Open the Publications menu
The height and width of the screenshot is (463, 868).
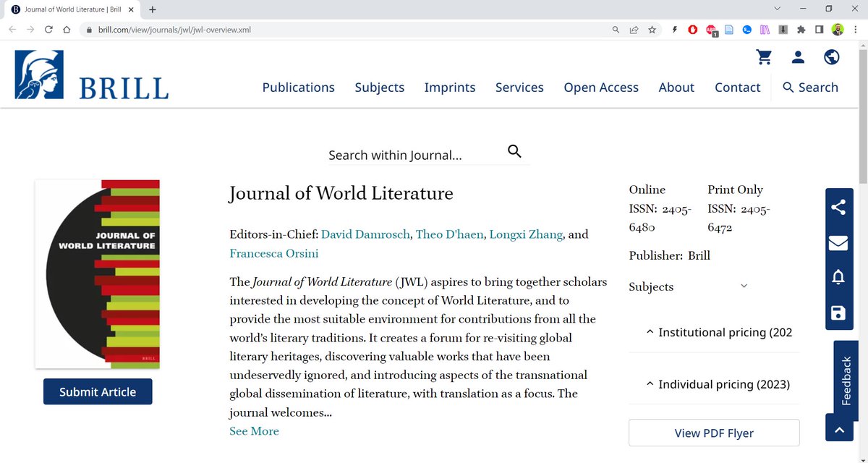click(299, 87)
